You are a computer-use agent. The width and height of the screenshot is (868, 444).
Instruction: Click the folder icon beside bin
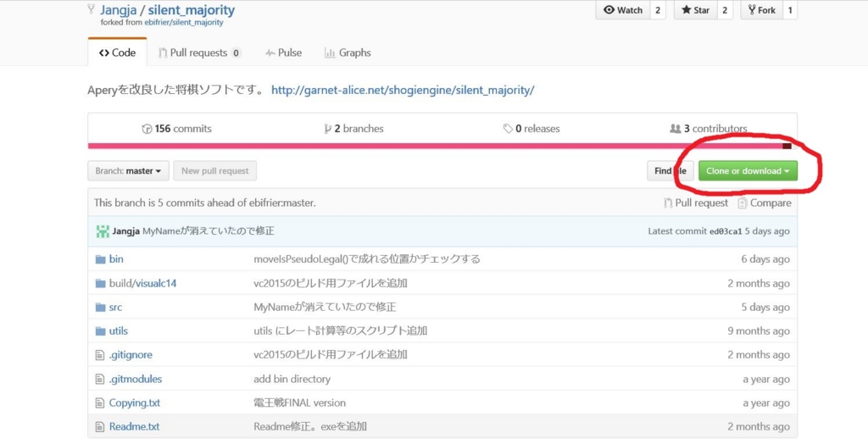100,259
